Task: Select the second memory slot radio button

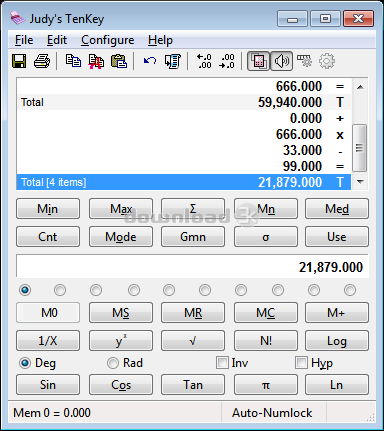Action: tap(60, 290)
